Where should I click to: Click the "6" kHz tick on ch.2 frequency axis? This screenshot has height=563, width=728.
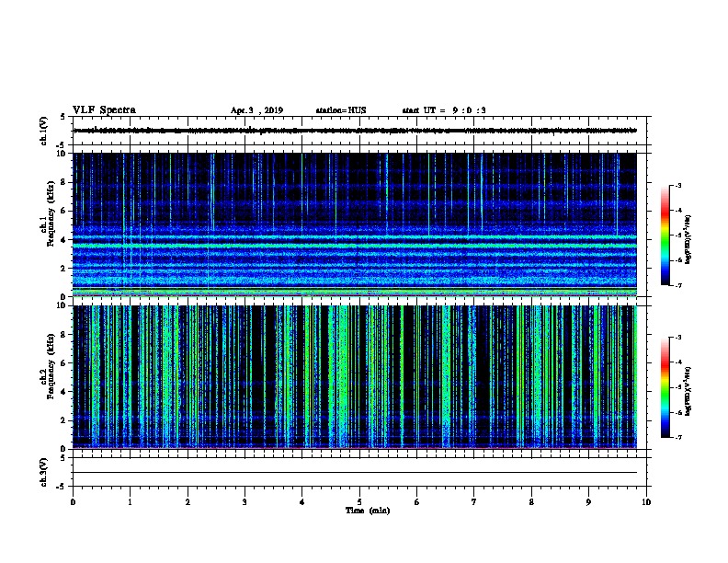65,363
